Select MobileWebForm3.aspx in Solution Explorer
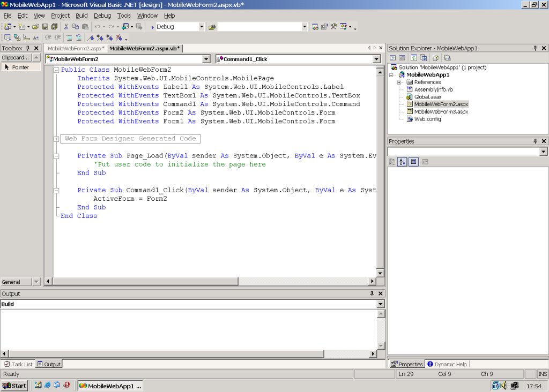This screenshot has height=392, width=549. click(441, 111)
